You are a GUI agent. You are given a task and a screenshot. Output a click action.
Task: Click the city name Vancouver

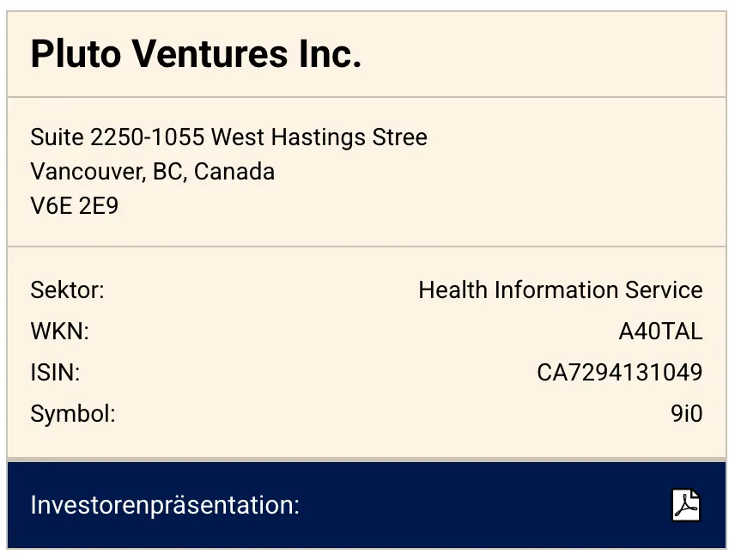[x=86, y=172]
